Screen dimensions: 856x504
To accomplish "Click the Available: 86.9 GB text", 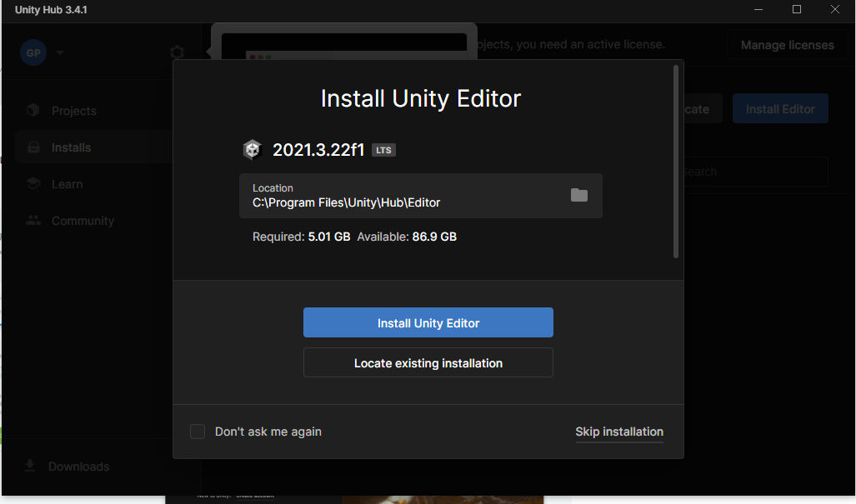I will pos(407,237).
